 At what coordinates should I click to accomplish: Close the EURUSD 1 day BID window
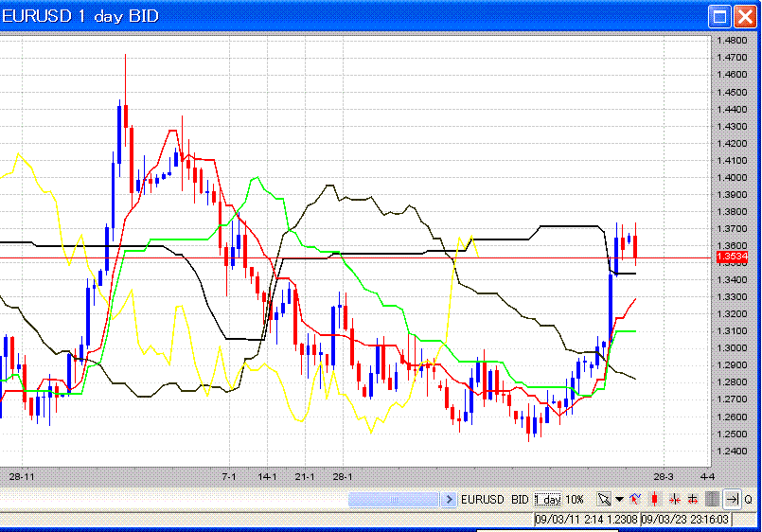point(744,16)
